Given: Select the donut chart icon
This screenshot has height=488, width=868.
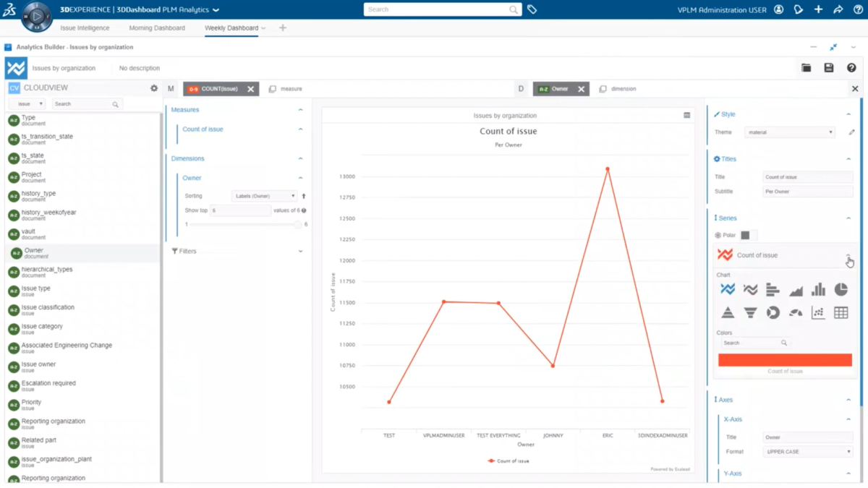Looking at the screenshot, I should [x=773, y=312].
